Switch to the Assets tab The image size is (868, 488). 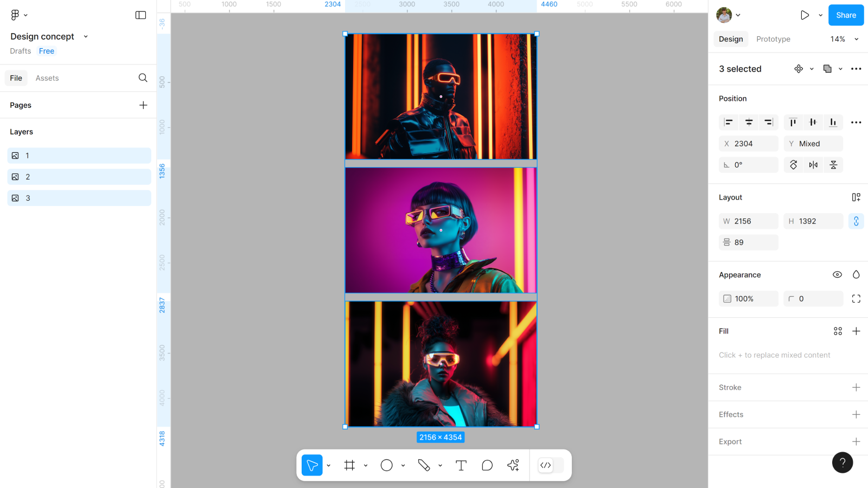[x=47, y=78]
